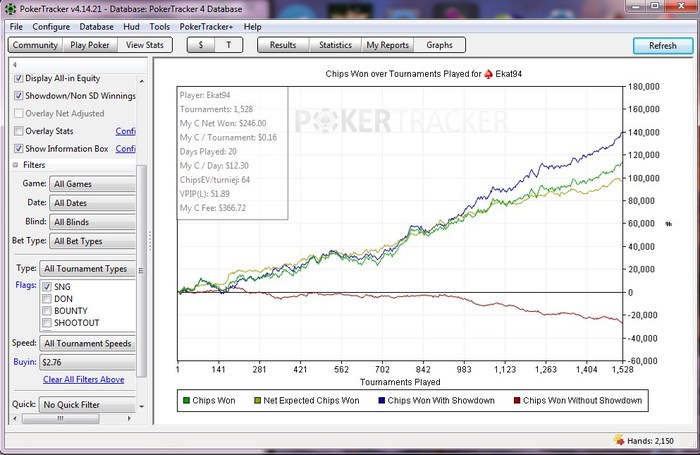
Task: Open the Statistics view
Action: tap(335, 45)
